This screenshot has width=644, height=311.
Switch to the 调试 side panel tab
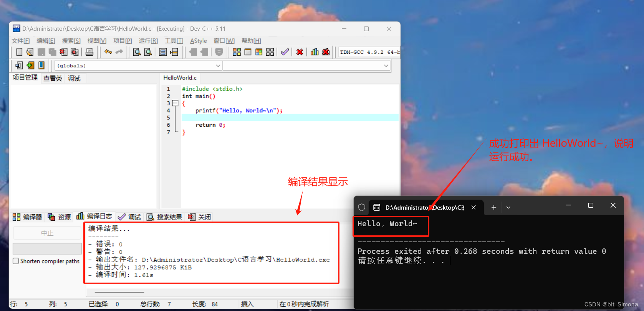pyautogui.click(x=74, y=78)
